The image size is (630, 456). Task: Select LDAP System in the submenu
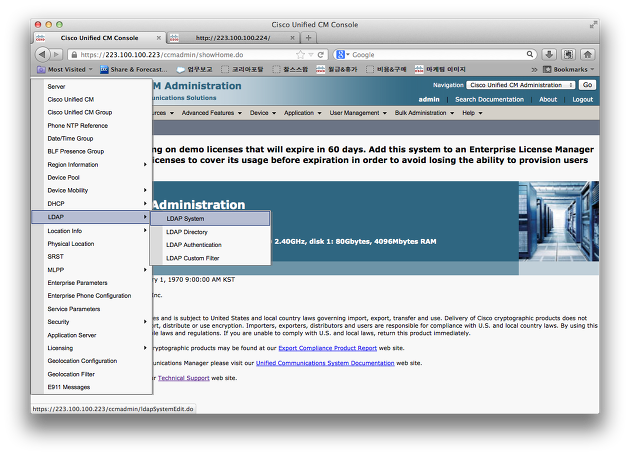point(210,219)
